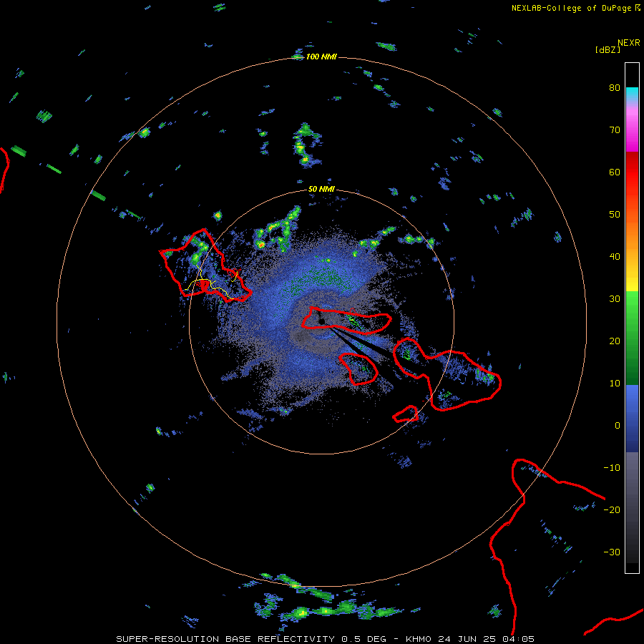Screen dimensions: 644x644
Task: Select the 50 value on dBZ scale
Action: 615,215
